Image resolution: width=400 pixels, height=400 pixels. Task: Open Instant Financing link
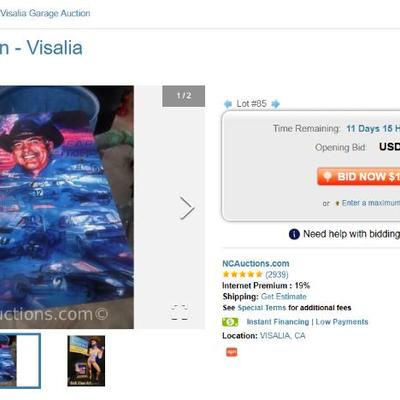278,322
